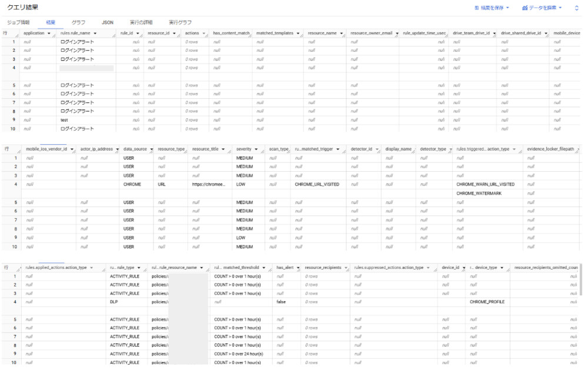Open application column sort menu arrow
The height and width of the screenshot is (373, 588).
[x=49, y=34]
